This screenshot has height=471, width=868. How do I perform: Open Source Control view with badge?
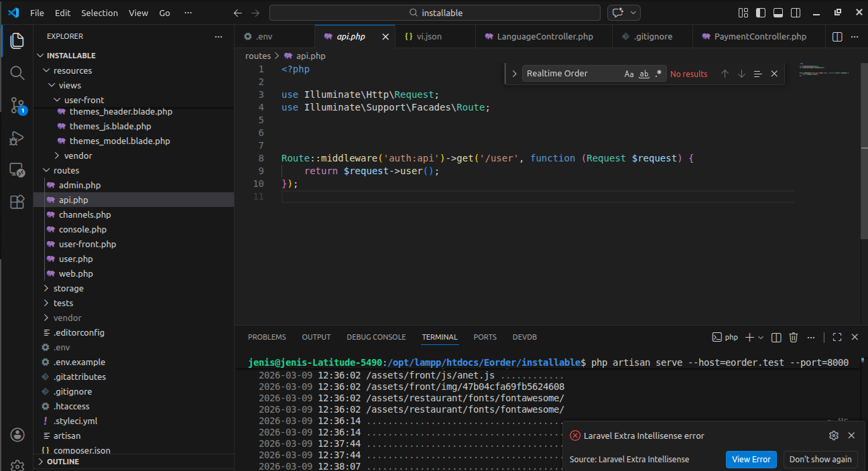tap(17, 105)
